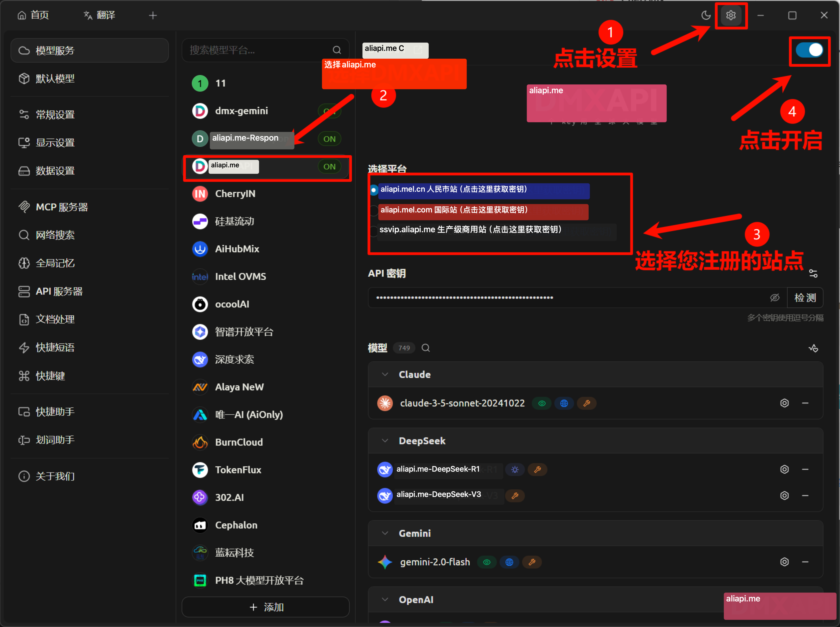Collapse the Claude model group
This screenshot has height=627, width=840.
(x=385, y=375)
